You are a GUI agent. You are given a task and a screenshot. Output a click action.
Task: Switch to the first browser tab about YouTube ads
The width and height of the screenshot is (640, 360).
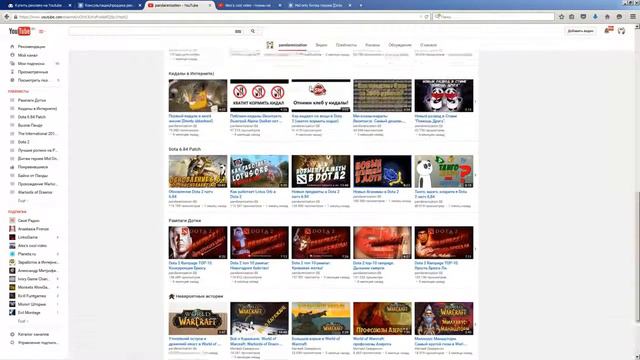(38, 5)
